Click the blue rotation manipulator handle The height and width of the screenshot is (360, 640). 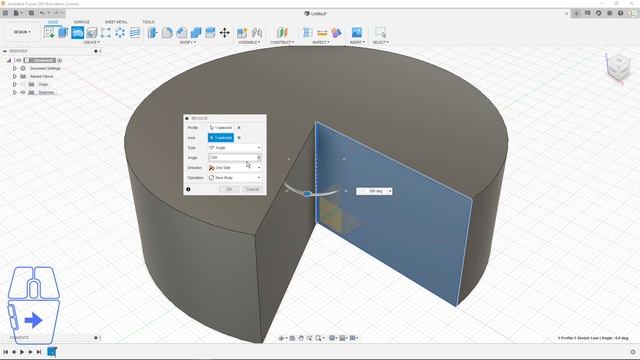(308, 194)
